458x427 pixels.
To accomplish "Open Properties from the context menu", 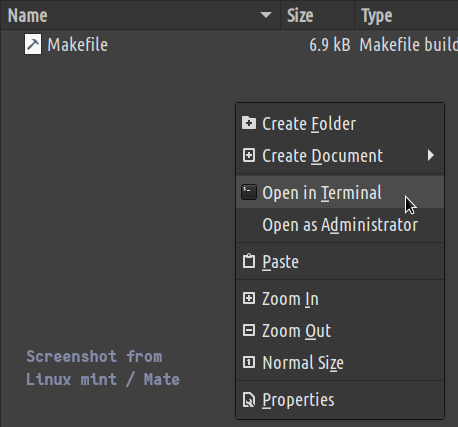I will pos(340,400).
